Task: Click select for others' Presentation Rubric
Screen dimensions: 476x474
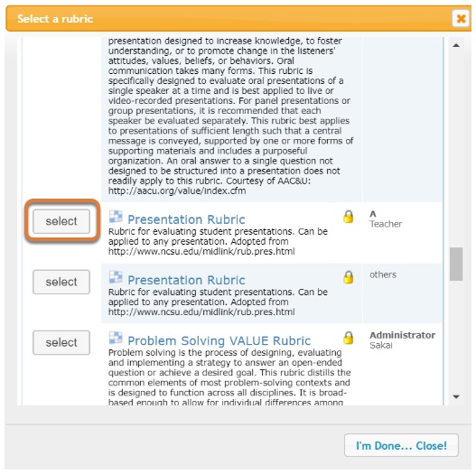Action: tap(61, 282)
